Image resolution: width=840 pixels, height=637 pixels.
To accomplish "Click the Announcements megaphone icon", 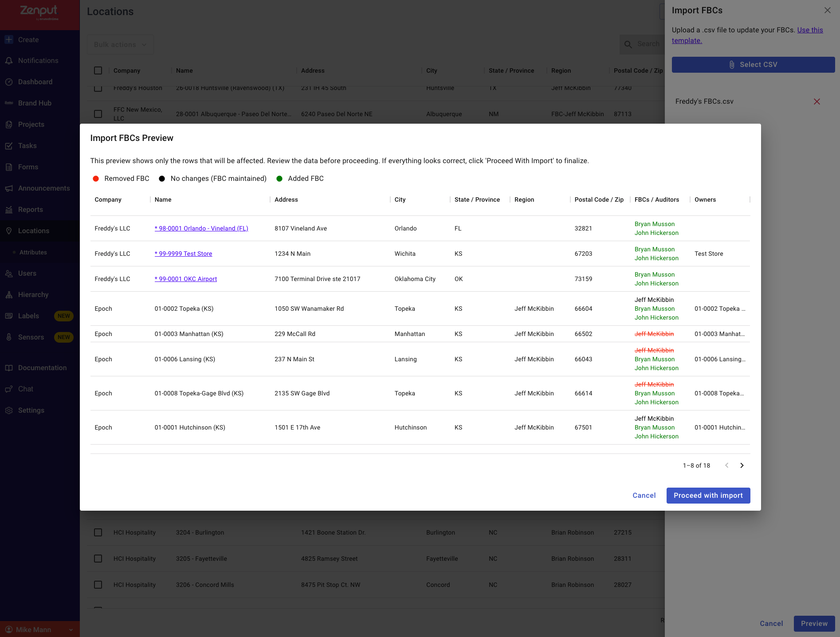I will [9, 188].
